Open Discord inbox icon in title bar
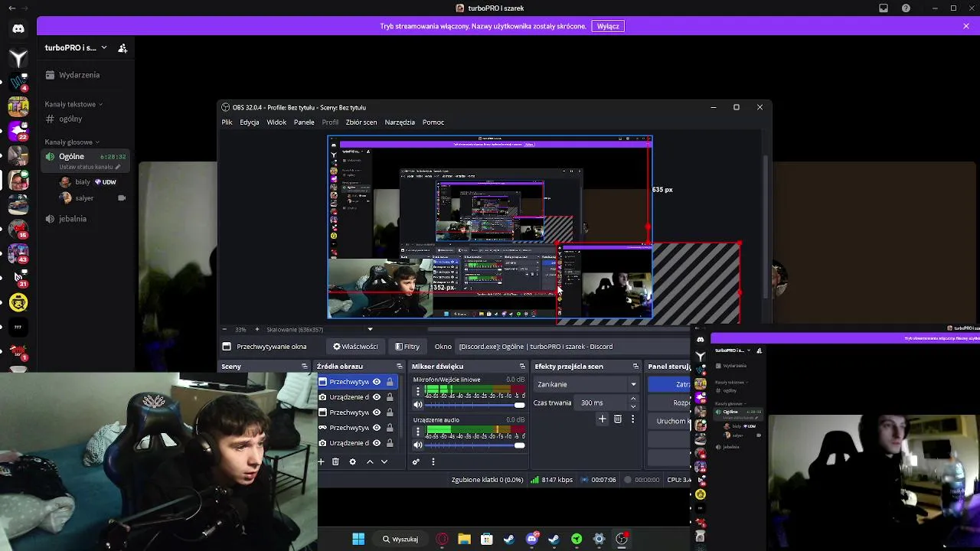This screenshot has width=980, height=551. click(884, 8)
